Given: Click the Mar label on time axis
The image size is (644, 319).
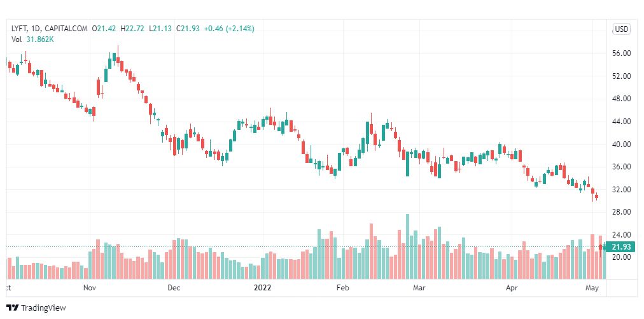Looking at the screenshot, I should (x=419, y=288).
